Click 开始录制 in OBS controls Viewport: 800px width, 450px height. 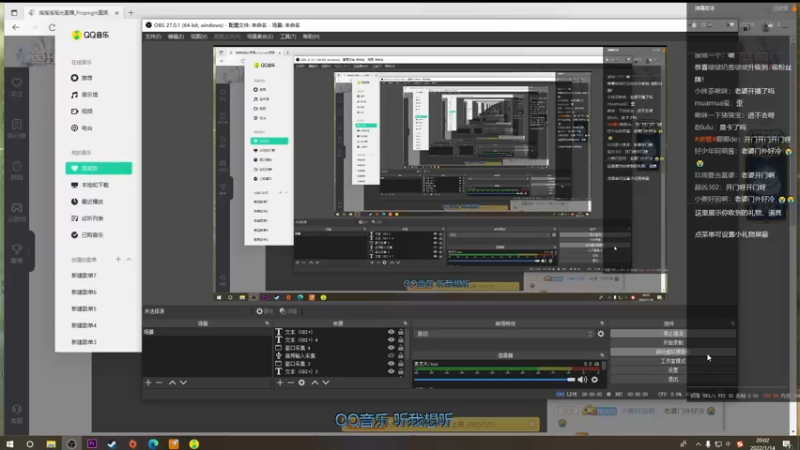coord(673,342)
